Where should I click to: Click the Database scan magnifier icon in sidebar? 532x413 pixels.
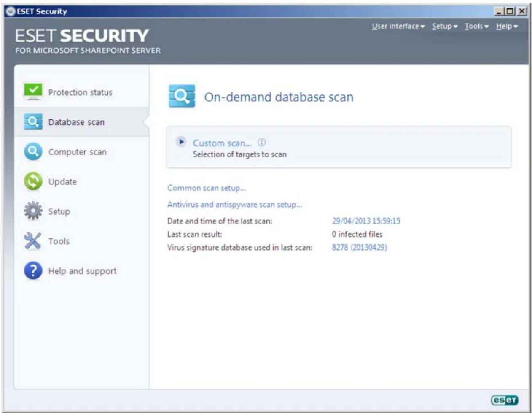[x=33, y=122]
